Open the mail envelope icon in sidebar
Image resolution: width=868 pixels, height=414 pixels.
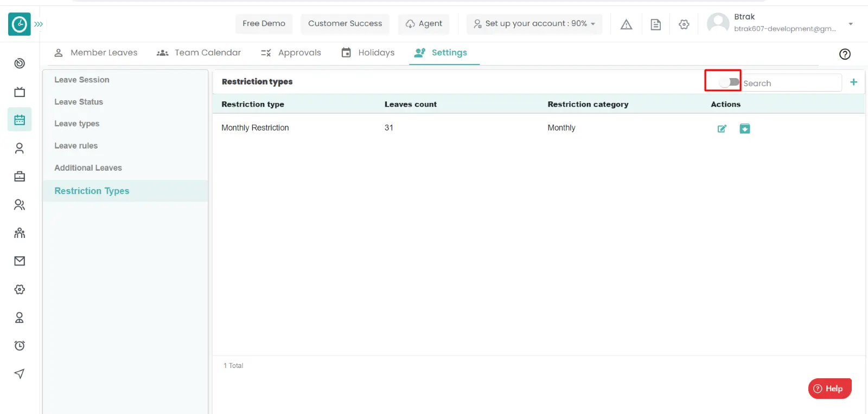(x=20, y=261)
